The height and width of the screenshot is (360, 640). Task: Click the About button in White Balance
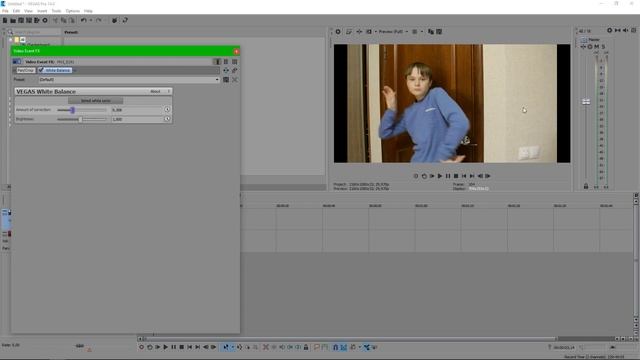coord(155,91)
